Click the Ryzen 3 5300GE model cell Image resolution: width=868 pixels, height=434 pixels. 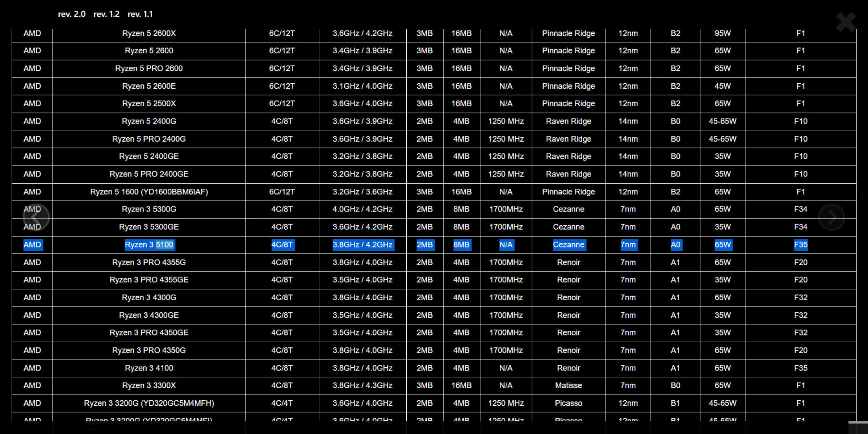pyautogui.click(x=149, y=227)
